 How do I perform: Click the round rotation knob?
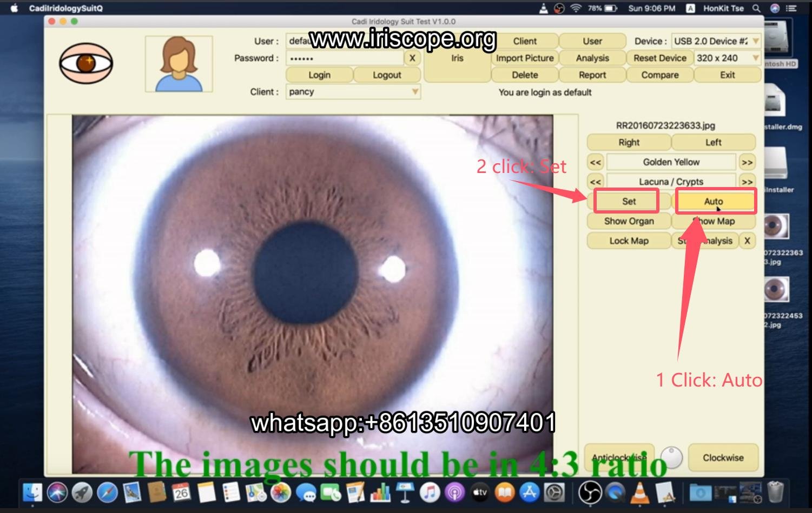pos(671,458)
